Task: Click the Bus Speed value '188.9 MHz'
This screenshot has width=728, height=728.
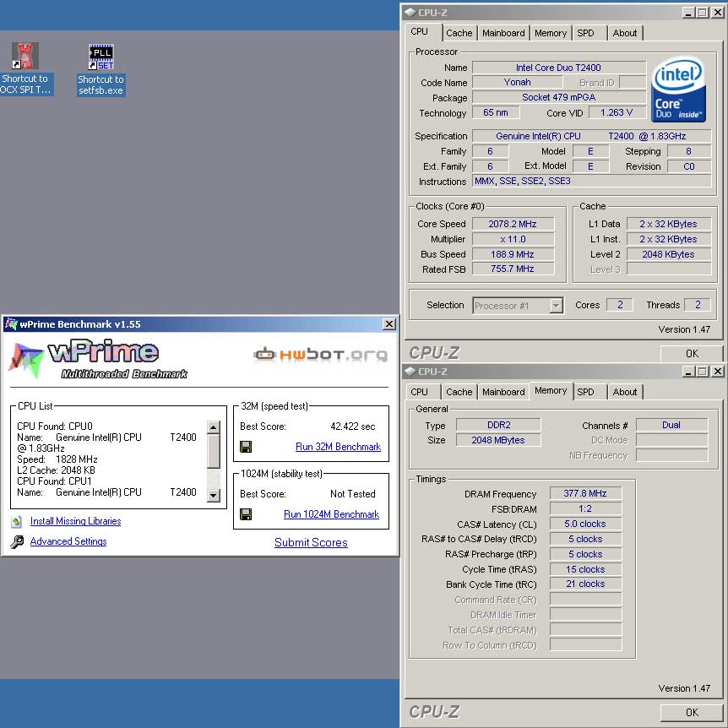Action: [x=513, y=254]
